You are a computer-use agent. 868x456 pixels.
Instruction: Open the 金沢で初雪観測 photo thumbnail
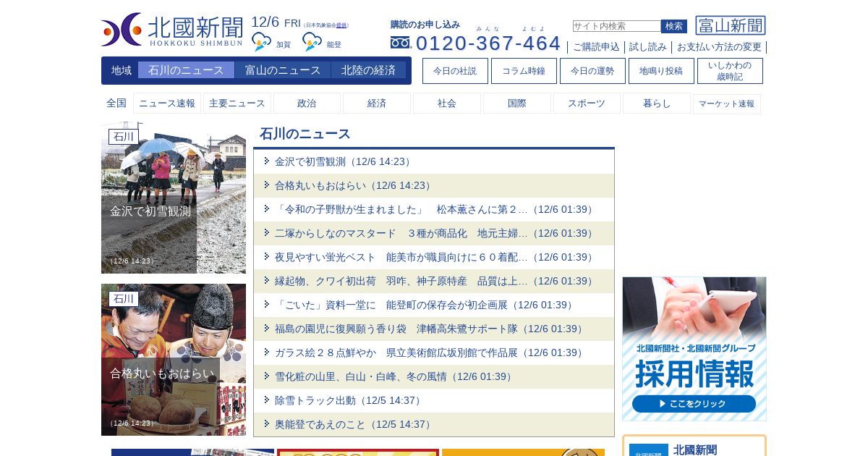point(174,198)
